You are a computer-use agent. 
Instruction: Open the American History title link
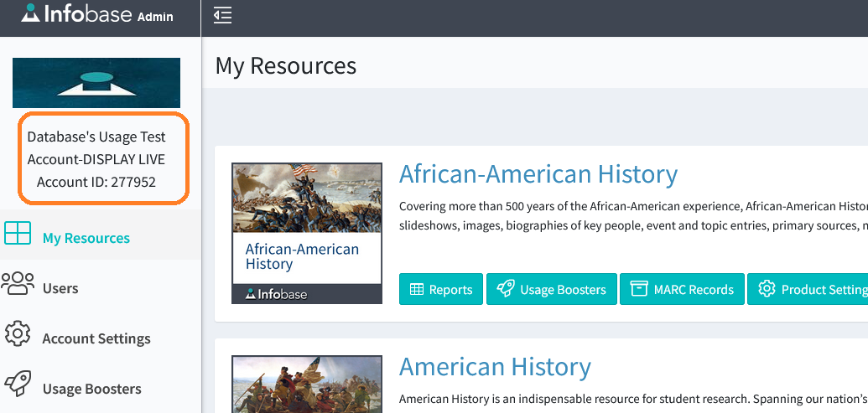(495, 367)
